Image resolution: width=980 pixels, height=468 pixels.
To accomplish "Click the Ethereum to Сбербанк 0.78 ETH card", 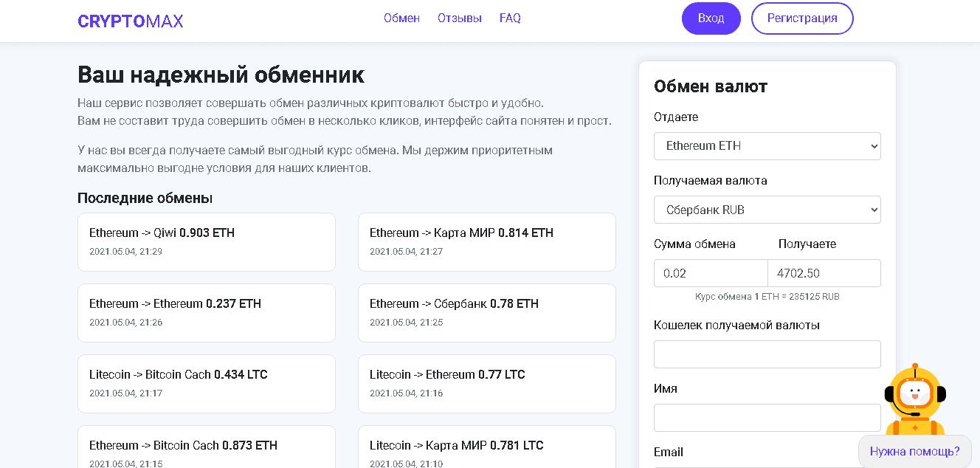I will [486, 313].
